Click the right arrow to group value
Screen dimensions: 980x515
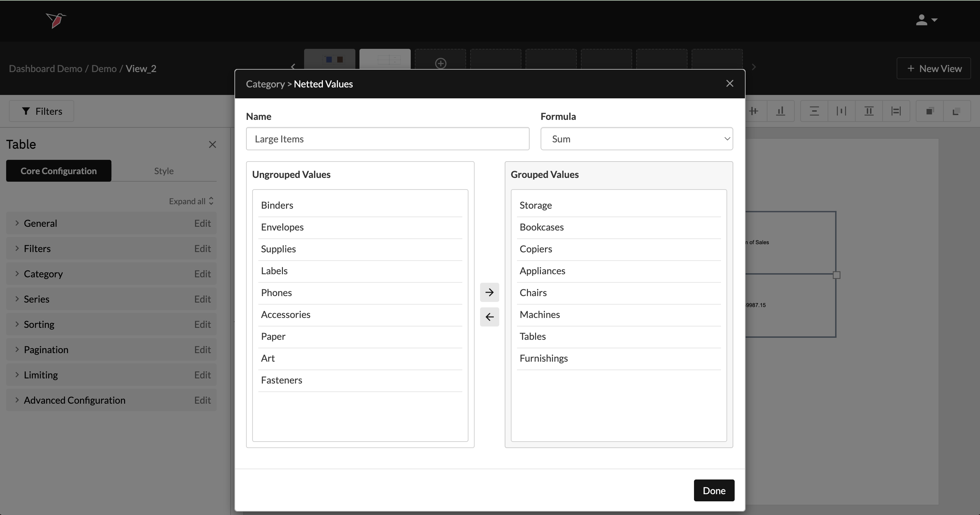click(x=489, y=292)
